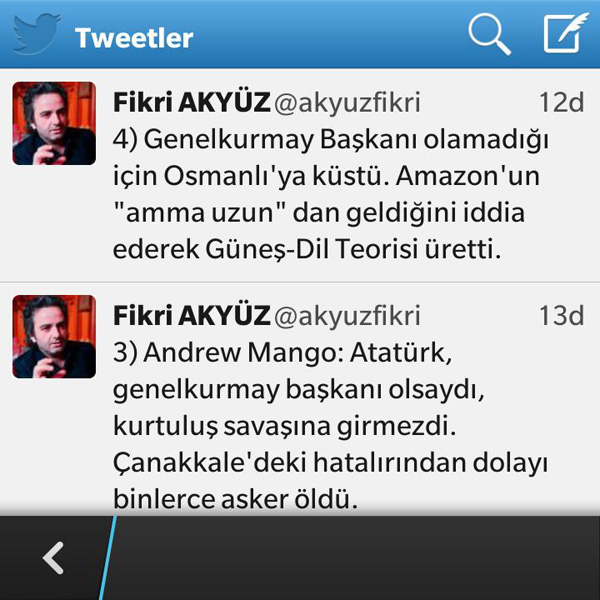Open avatar on the 12d tweet
600x600 pixels.
(x=54, y=123)
